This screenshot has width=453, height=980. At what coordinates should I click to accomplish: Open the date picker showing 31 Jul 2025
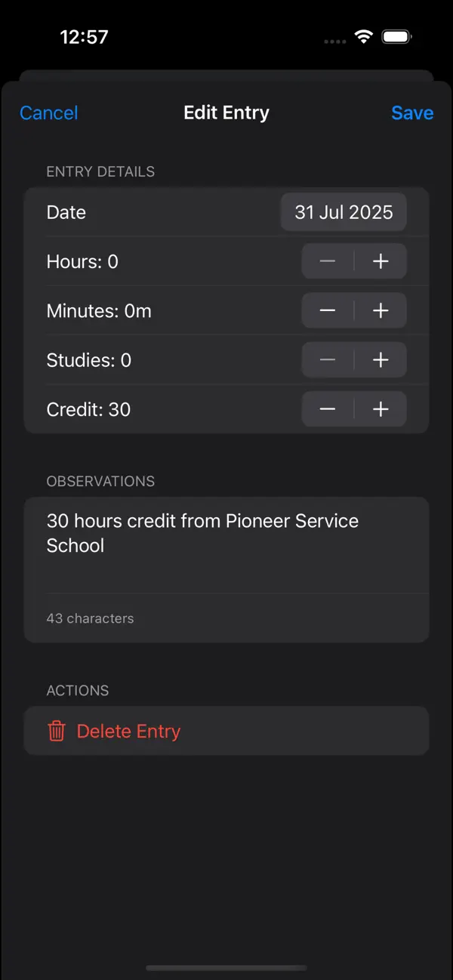pos(344,212)
